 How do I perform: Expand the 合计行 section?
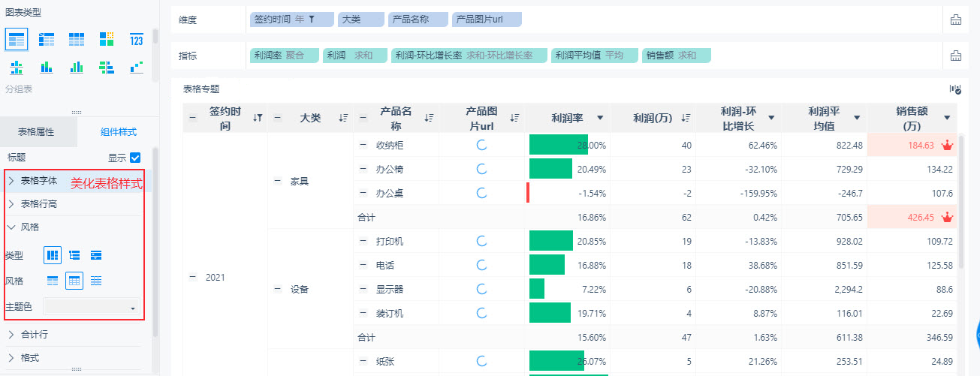[x=12, y=334]
